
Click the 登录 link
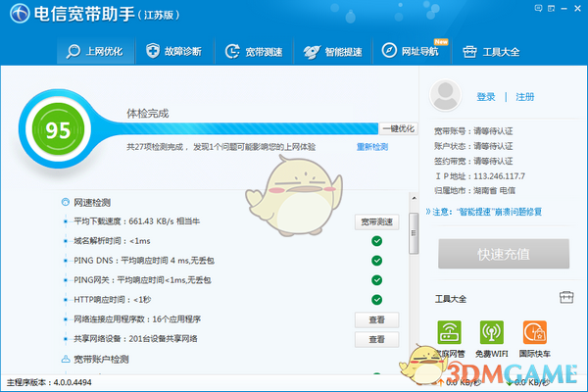[x=486, y=97]
